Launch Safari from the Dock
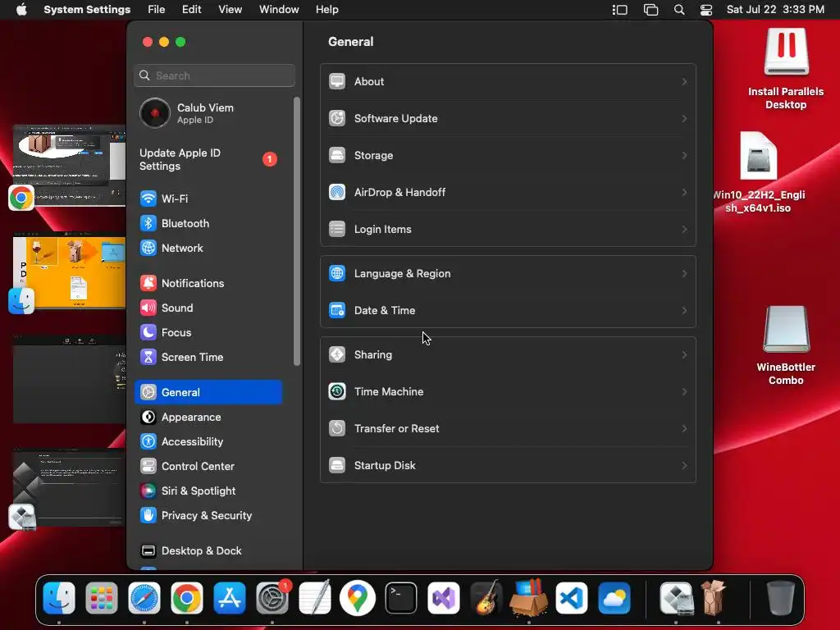The image size is (840, 630). [x=144, y=598]
